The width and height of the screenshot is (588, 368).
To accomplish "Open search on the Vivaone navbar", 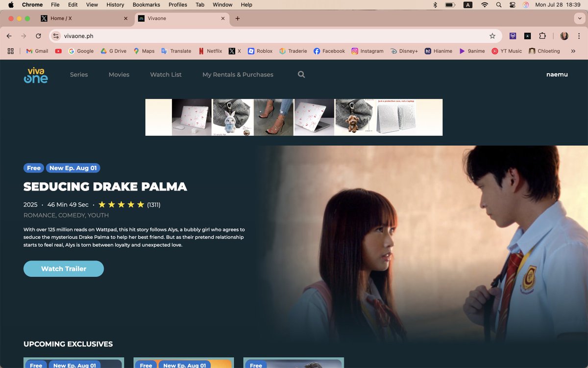I will (301, 74).
